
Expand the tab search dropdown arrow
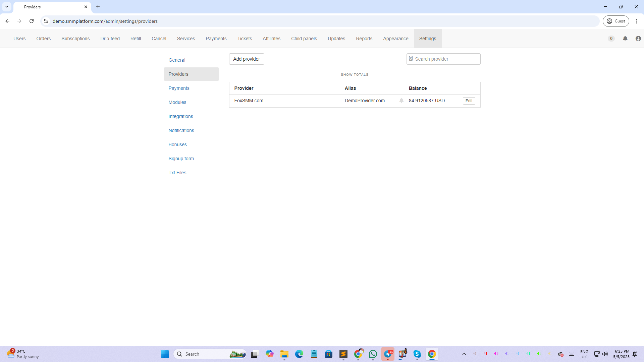pyautogui.click(x=7, y=7)
